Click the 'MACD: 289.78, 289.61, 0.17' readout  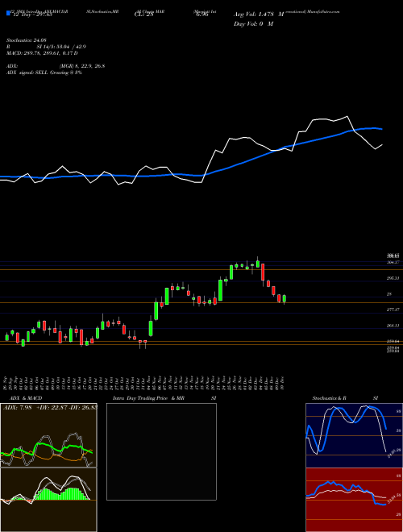(x=42, y=53)
